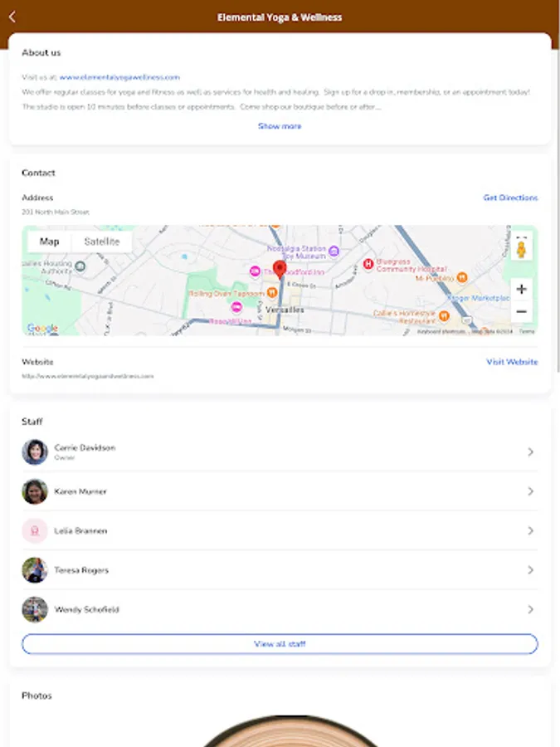Open Wendy Schofield's profile photo
Viewport: 560px width, 747px height.
(35, 609)
